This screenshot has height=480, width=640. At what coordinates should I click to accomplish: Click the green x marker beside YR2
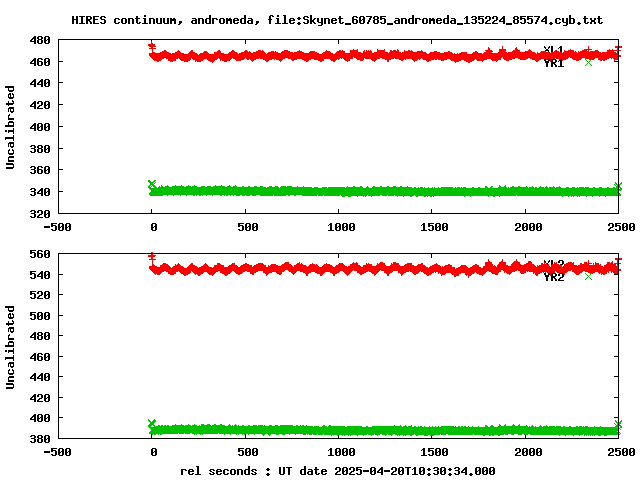pyautogui.click(x=588, y=276)
